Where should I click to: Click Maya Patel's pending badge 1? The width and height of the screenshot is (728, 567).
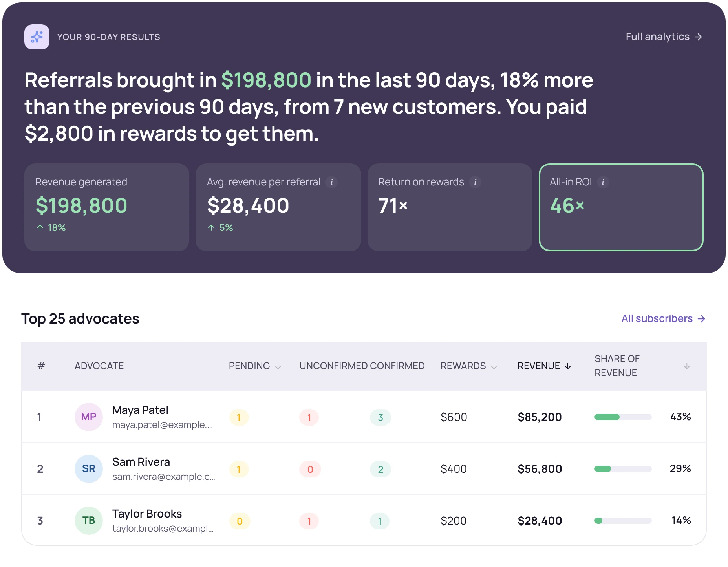pyautogui.click(x=239, y=417)
